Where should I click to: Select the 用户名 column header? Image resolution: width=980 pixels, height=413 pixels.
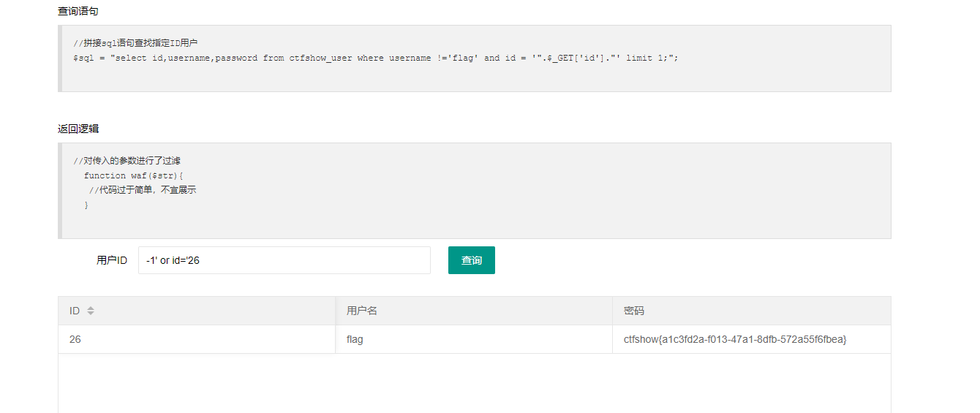[x=474, y=311]
